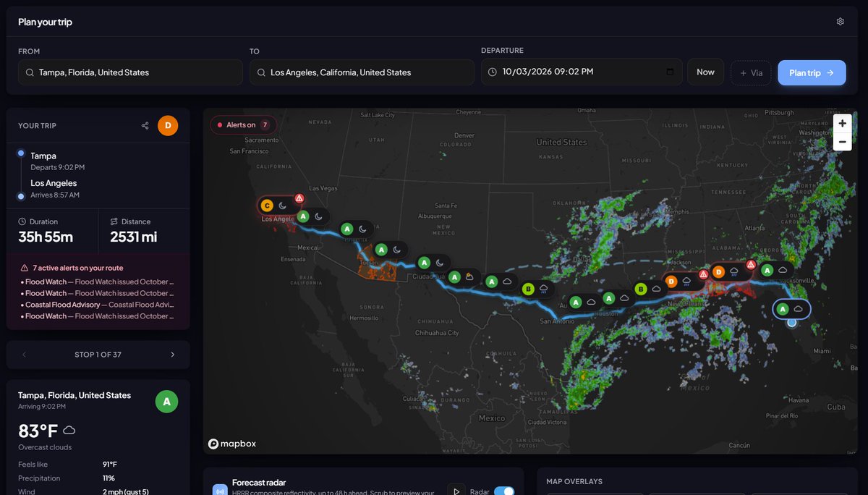This screenshot has height=495, width=868.
Task: Click the search icon in the From field
Action: click(x=30, y=72)
